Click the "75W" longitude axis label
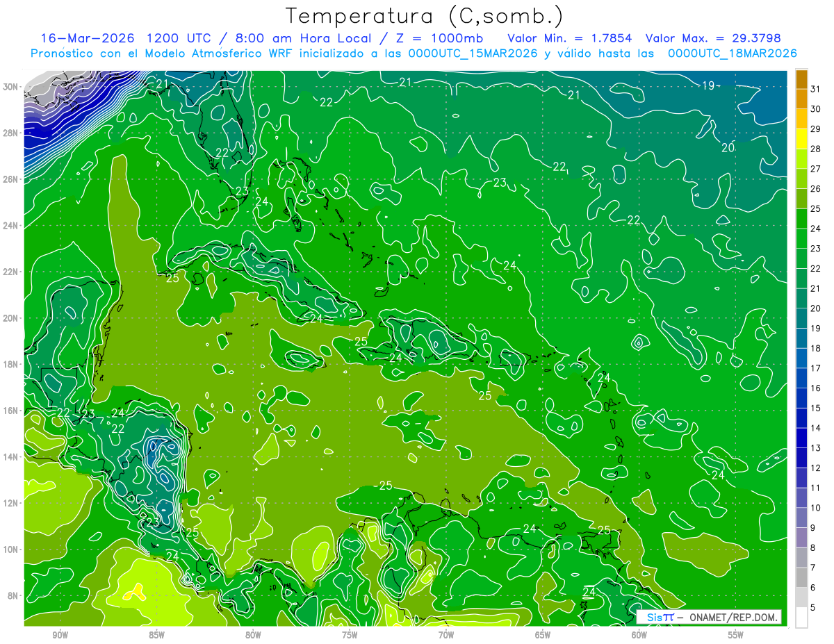 (x=350, y=635)
